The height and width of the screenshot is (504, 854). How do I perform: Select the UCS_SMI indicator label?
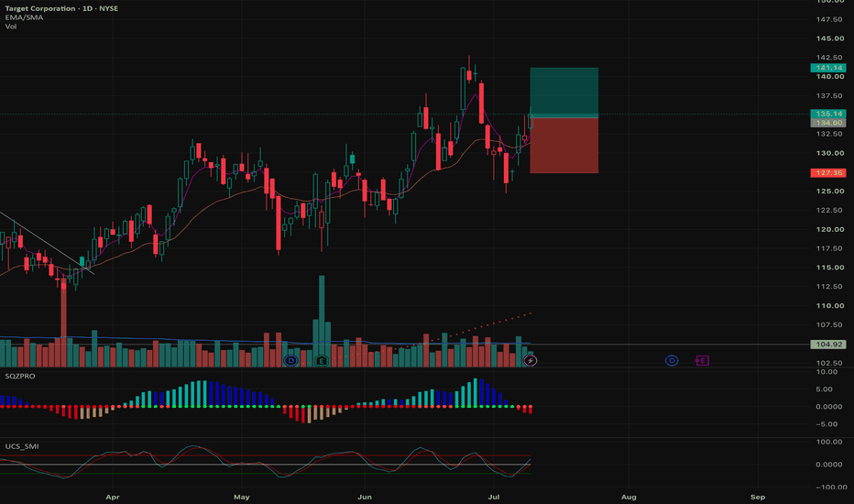pos(22,446)
